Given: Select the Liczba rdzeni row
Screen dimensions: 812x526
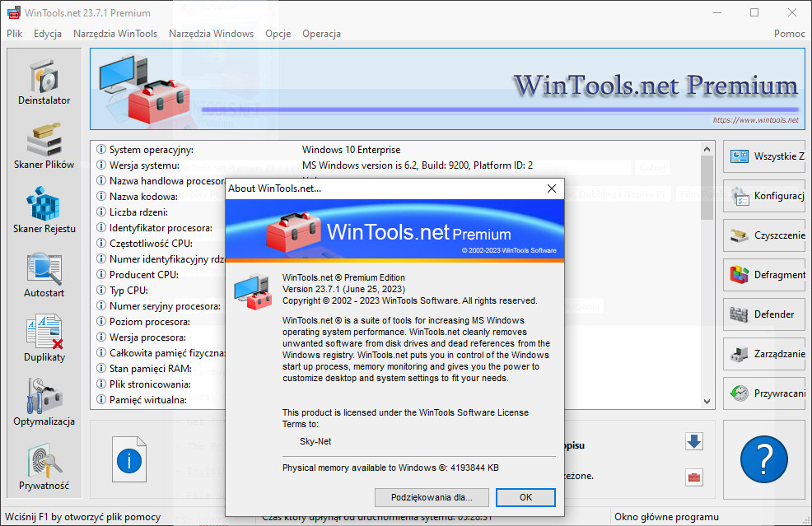Looking at the screenshot, I should [x=160, y=212].
